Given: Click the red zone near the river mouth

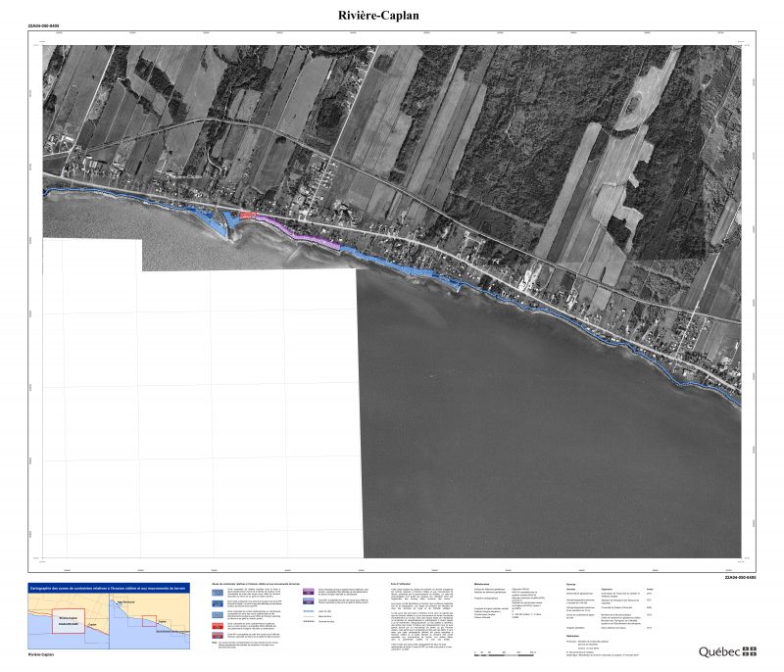Looking at the screenshot, I should pyautogui.click(x=247, y=213).
